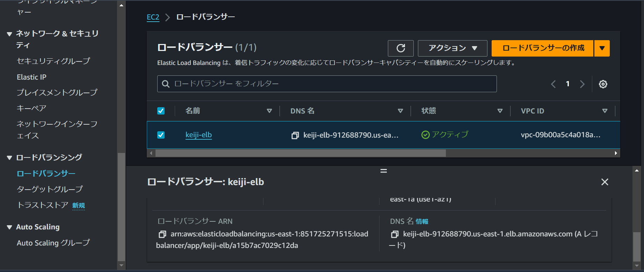644x272 pixels.
Task: Open プレイスメントグループ in sidebar
Action: pos(57,93)
